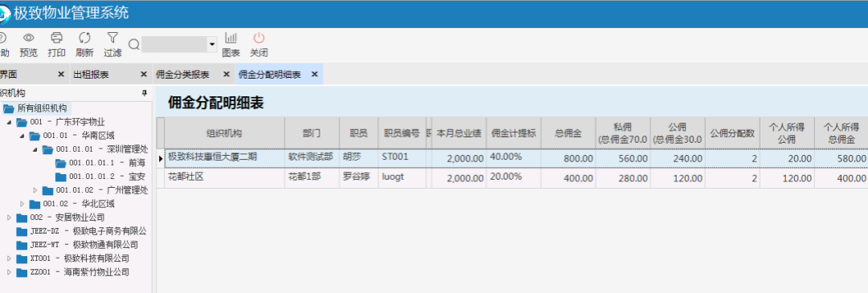This screenshot has height=293, width=868.
Task: Click the 580.00 personal total cell
Action: coord(842,158)
